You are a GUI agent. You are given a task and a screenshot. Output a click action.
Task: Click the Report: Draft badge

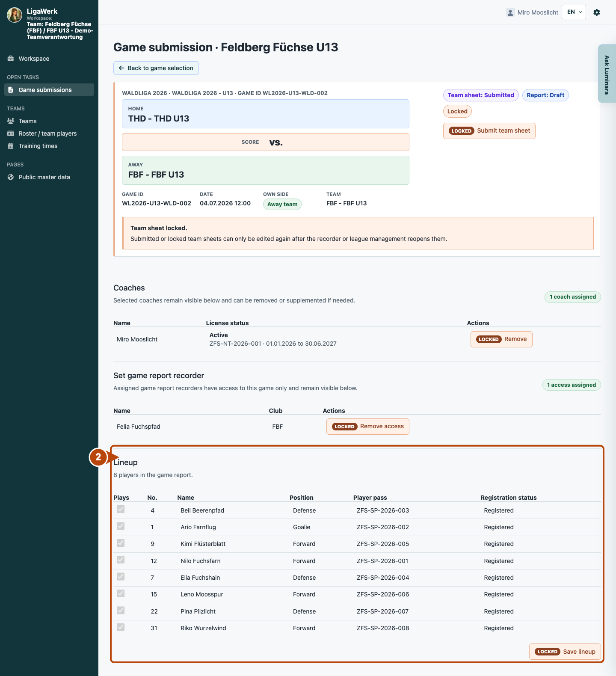(545, 95)
